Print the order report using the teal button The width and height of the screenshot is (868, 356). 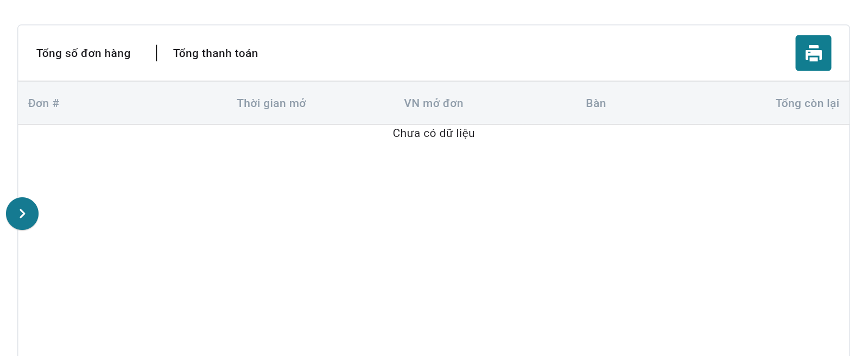[813, 53]
